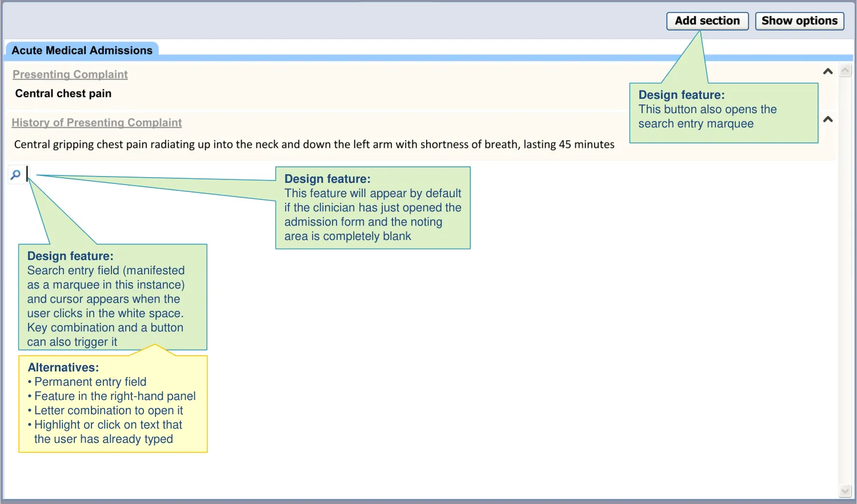857x504 pixels.
Task: Click the scrollbar down arrow
Action: 846,490
